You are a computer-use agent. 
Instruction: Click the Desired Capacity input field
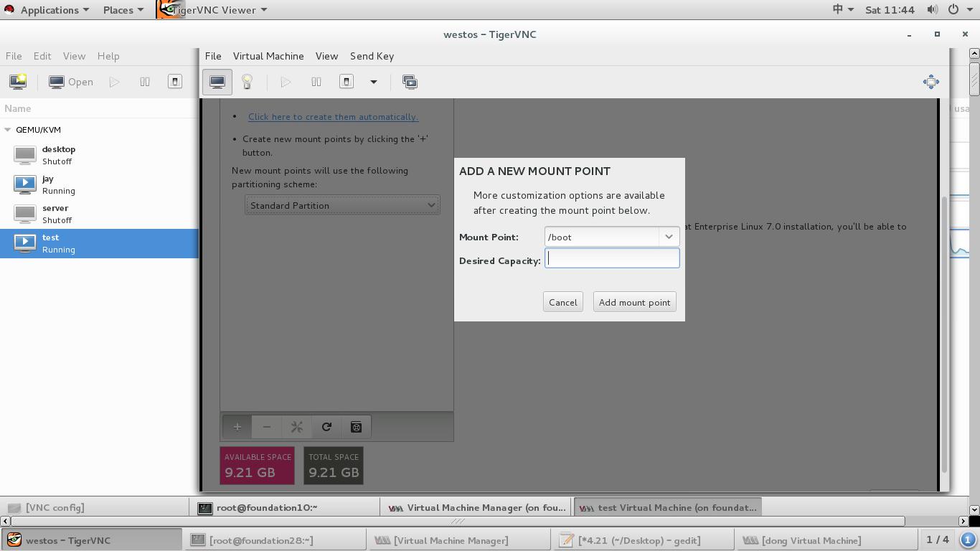point(612,259)
